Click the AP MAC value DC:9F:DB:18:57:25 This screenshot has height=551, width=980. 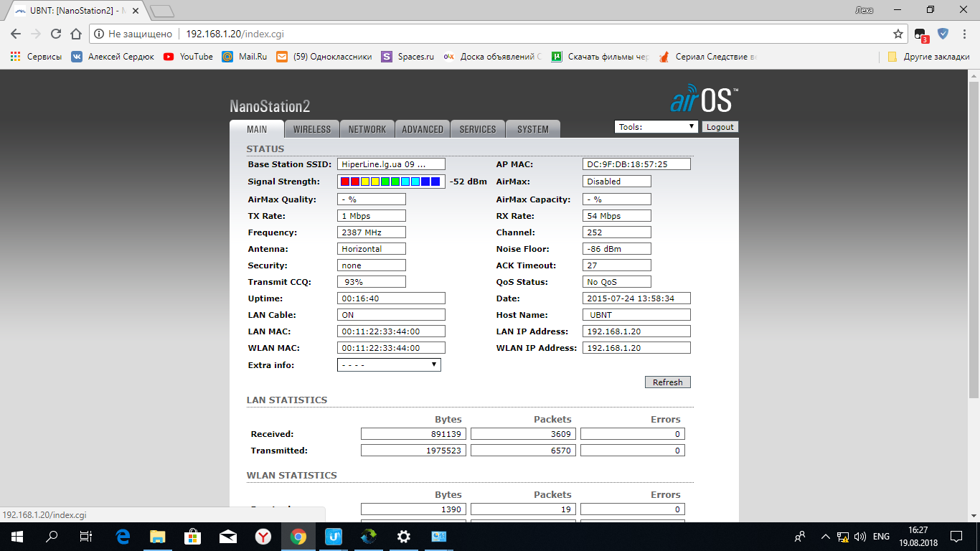pos(636,164)
